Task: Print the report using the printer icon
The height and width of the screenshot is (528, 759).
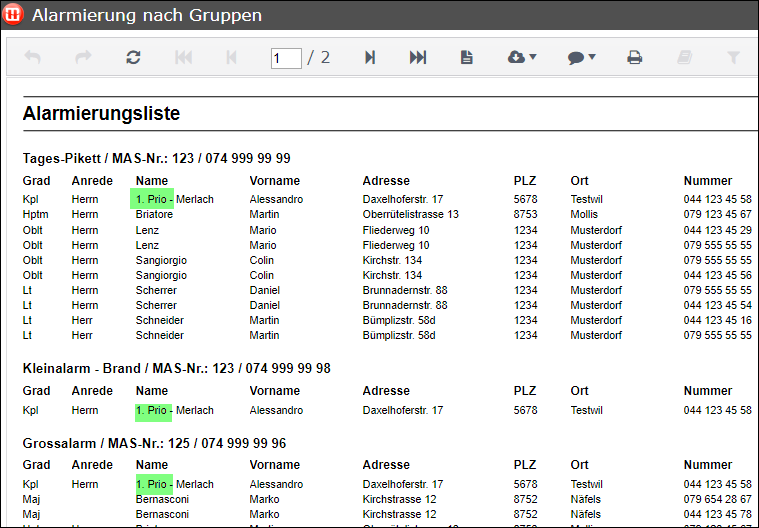Action: (x=634, y=58)
